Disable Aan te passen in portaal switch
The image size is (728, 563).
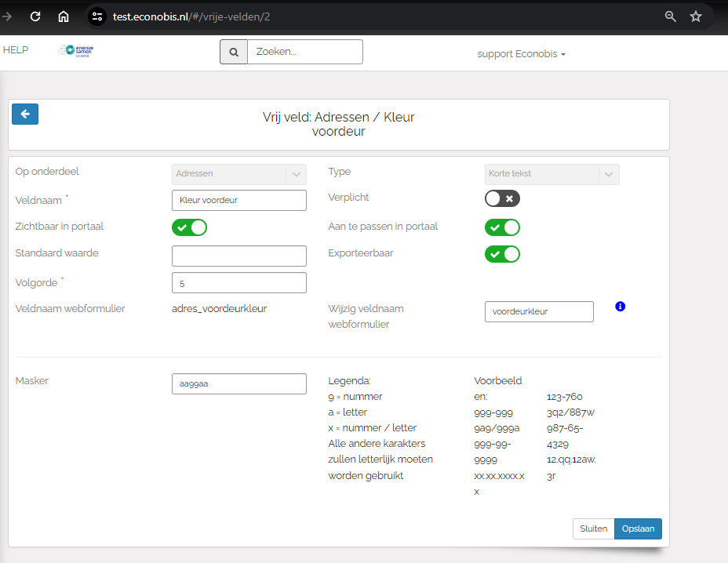click(x=502, y=227)
